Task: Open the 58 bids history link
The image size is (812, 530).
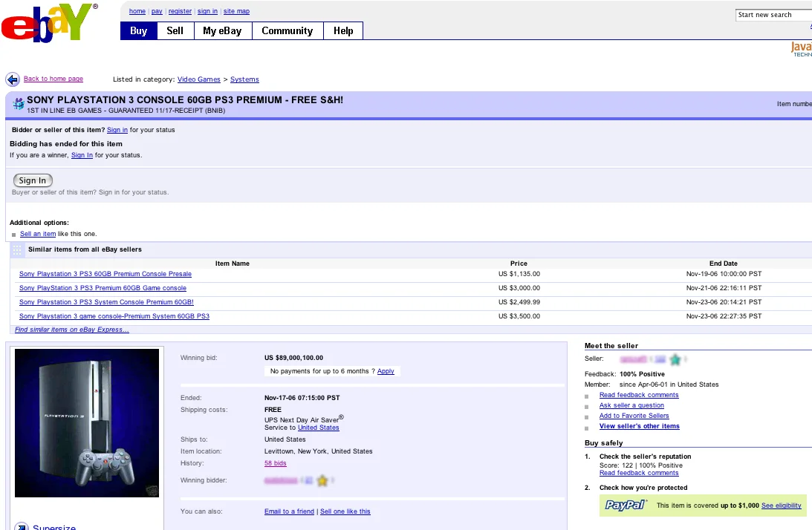Action: 276,463
